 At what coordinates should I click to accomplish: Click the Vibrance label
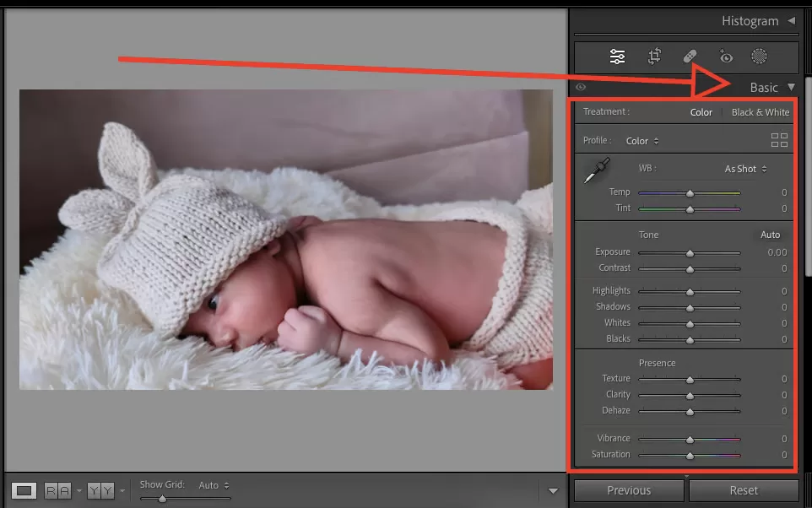[614, 438]
